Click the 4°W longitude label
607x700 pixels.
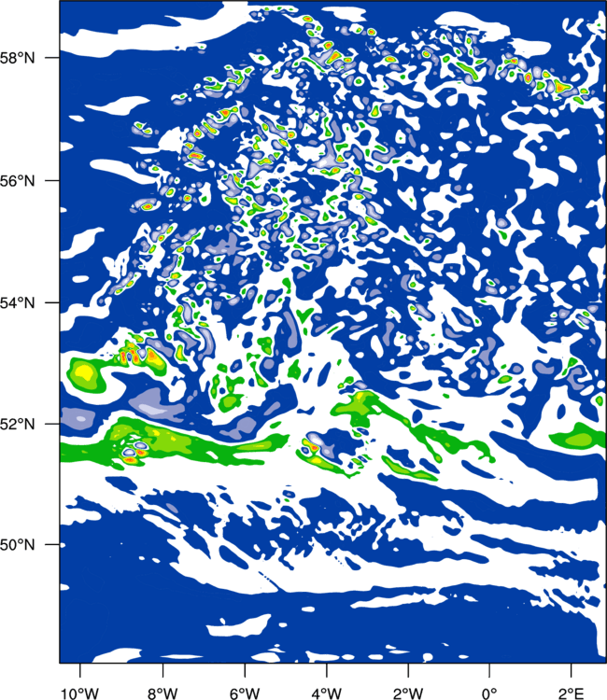point(326,693)
